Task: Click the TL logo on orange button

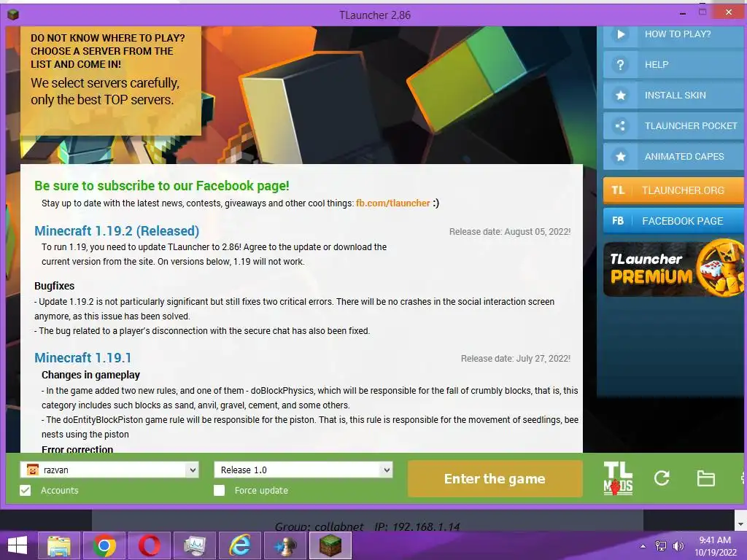Action: point(618,190)
